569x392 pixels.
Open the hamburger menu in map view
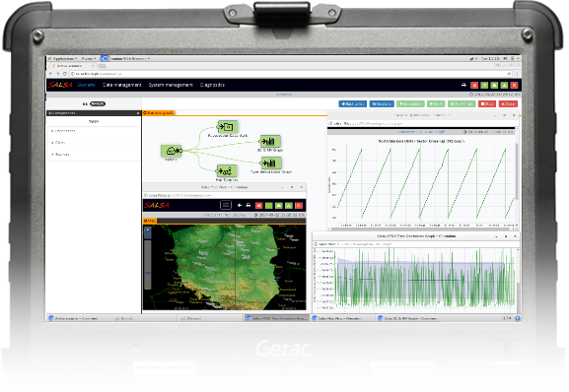pos(226,205)
